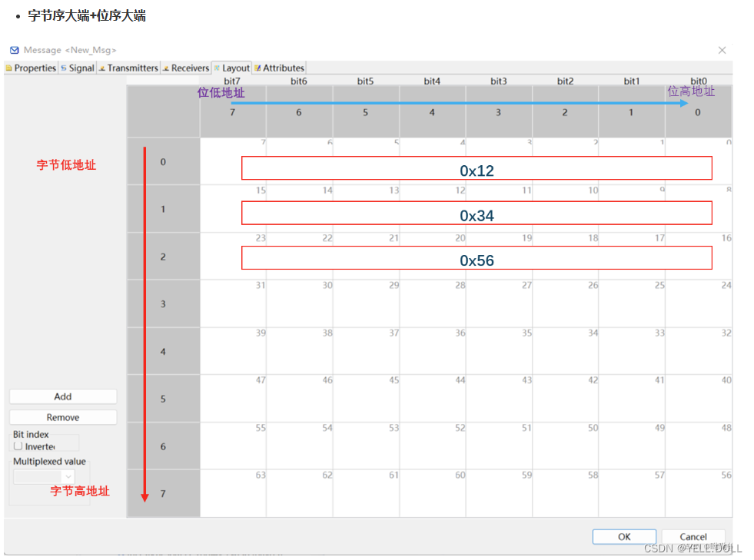Select layout cell bit 31
Viewport: 754px width, 560px height.
[233, 303]
